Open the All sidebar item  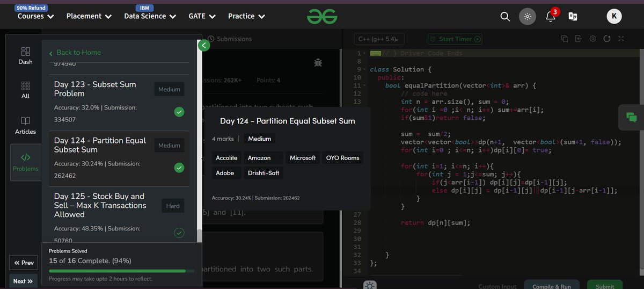coord(25,90)
